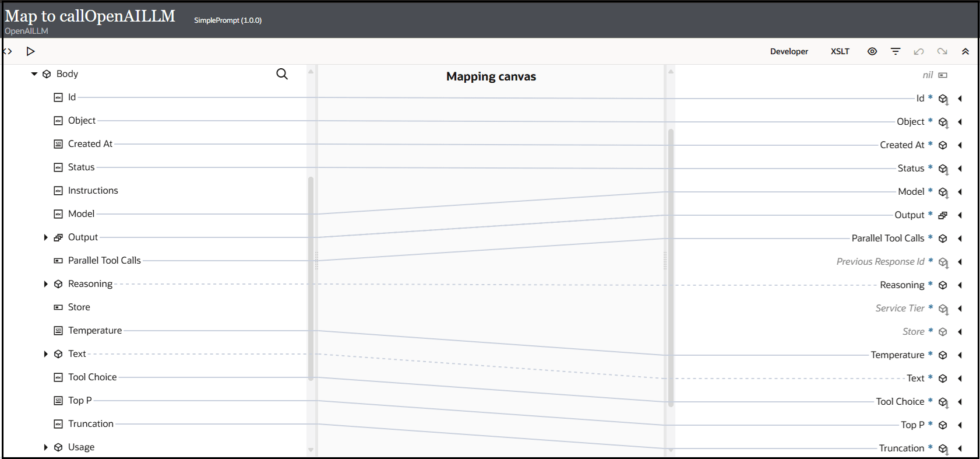This screenshot has height=459, width=980.
Task: Select source Parallel Tool Calls element
Action: [x=104, y=261]
